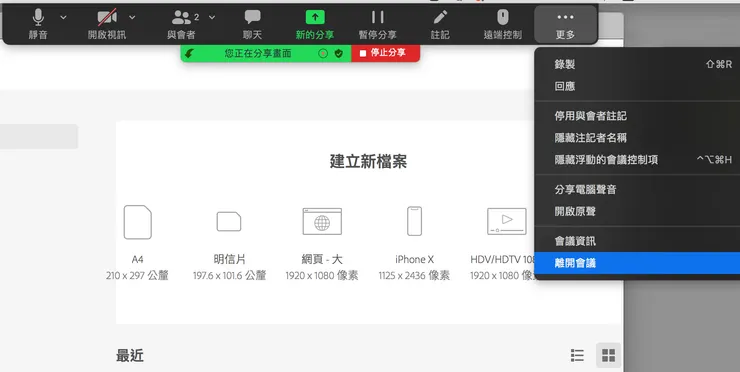Open the 與會者 participants panel

coord(181,24)
